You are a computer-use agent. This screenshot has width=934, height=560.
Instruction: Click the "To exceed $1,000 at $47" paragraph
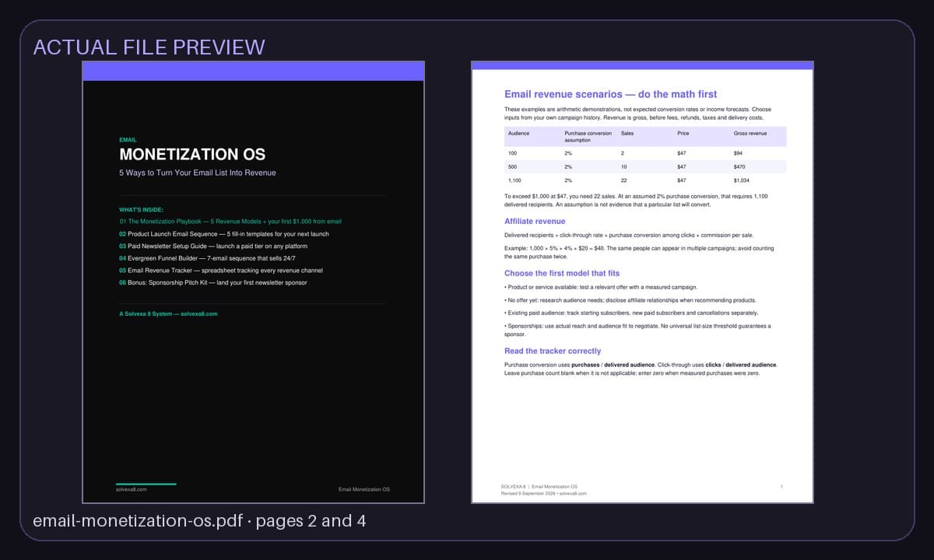[636, 201]
